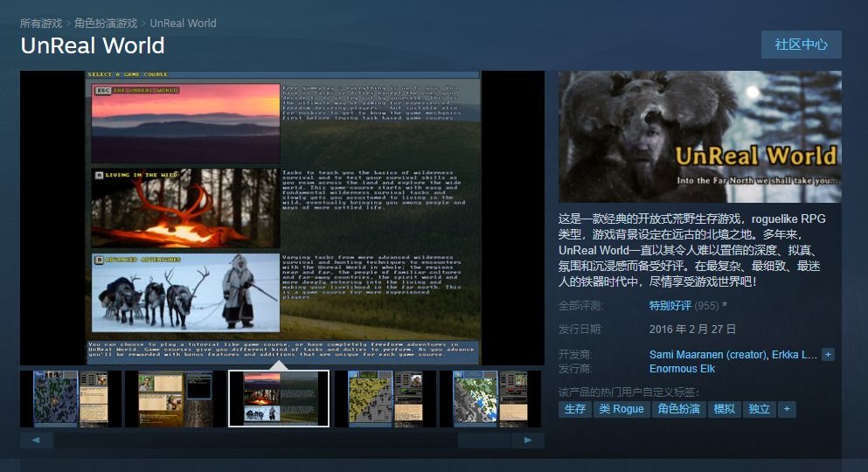Click the main game course screenshot
868x472 pixels.
tap(282, 218)
